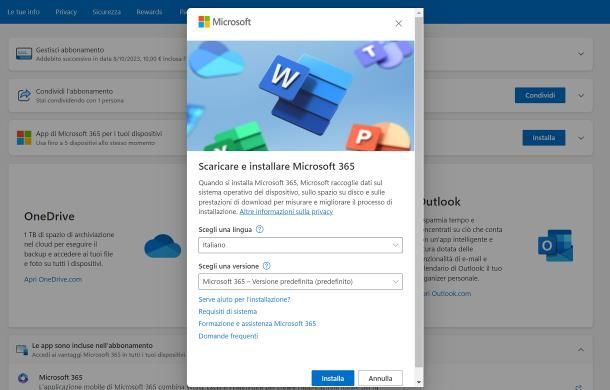This screenshot has height=390, width=610.
Task: Click the dialog scroll-down arrow
Action: tap(419, 382)
